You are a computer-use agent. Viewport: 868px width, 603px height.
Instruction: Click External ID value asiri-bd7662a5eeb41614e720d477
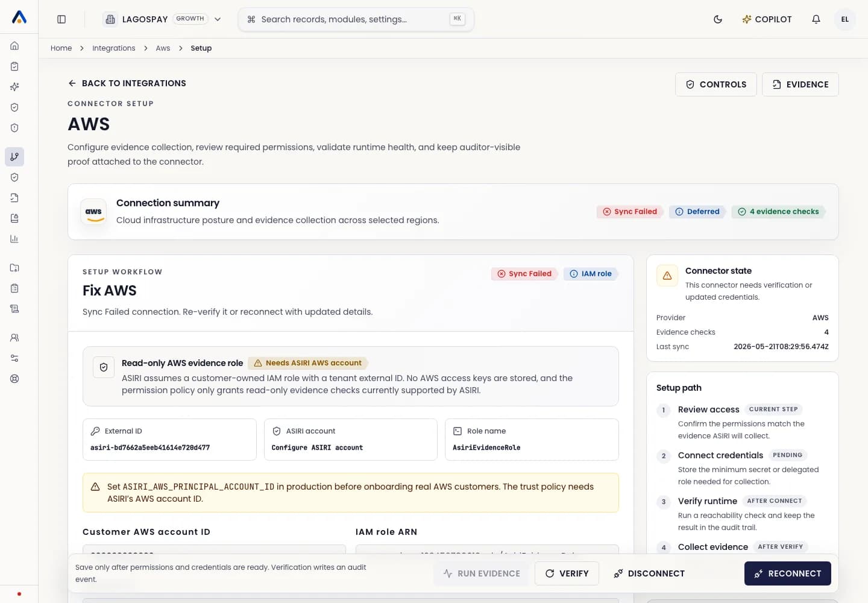coord(150,447)
